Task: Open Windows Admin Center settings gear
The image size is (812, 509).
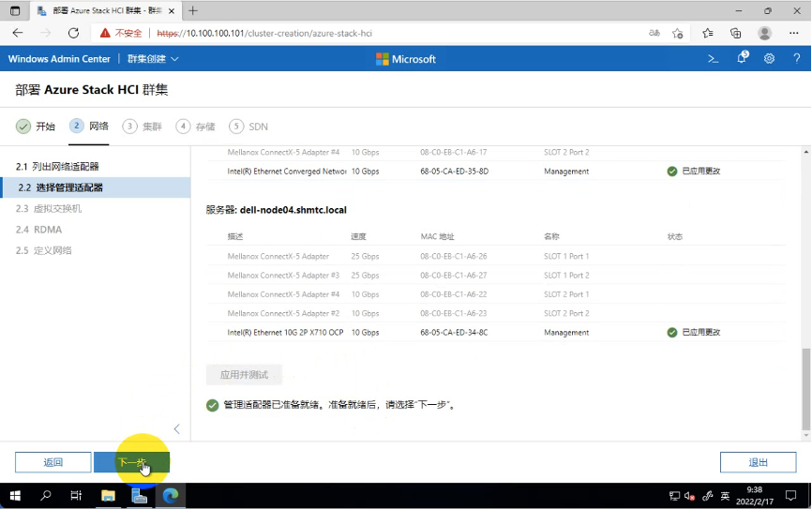Action: 769,59
